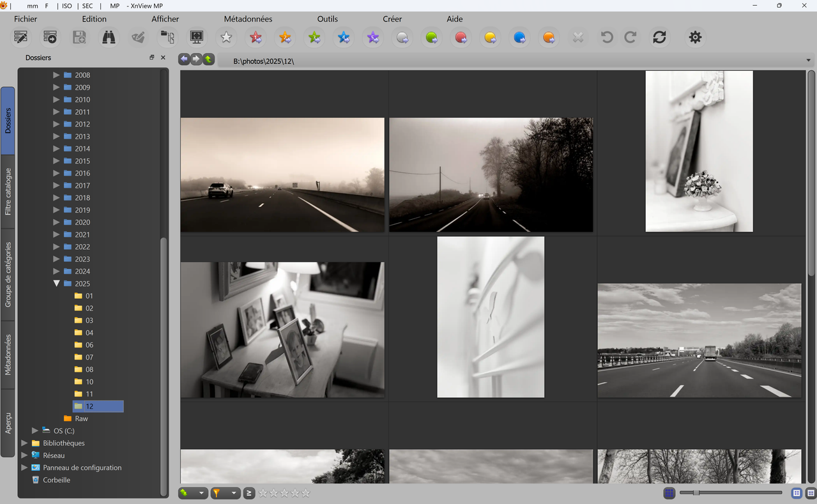817x504 pixels.
Task: Apply the green 3-star rating icon
Action: coord(314,38)
